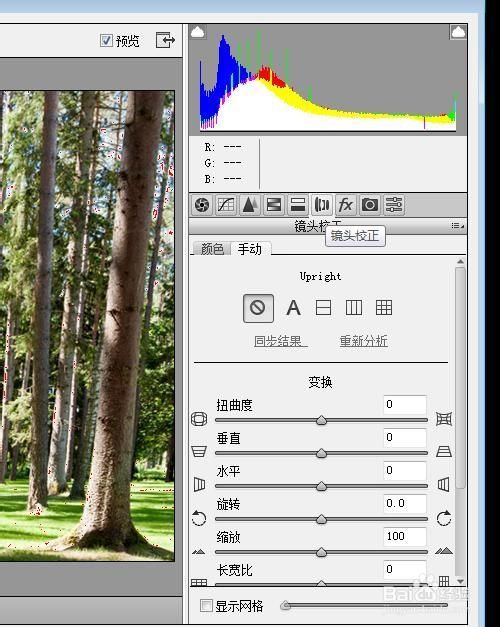The image size is (500, 627).
Task: Open the panel options flyout menu
Action: click(458, 226)
